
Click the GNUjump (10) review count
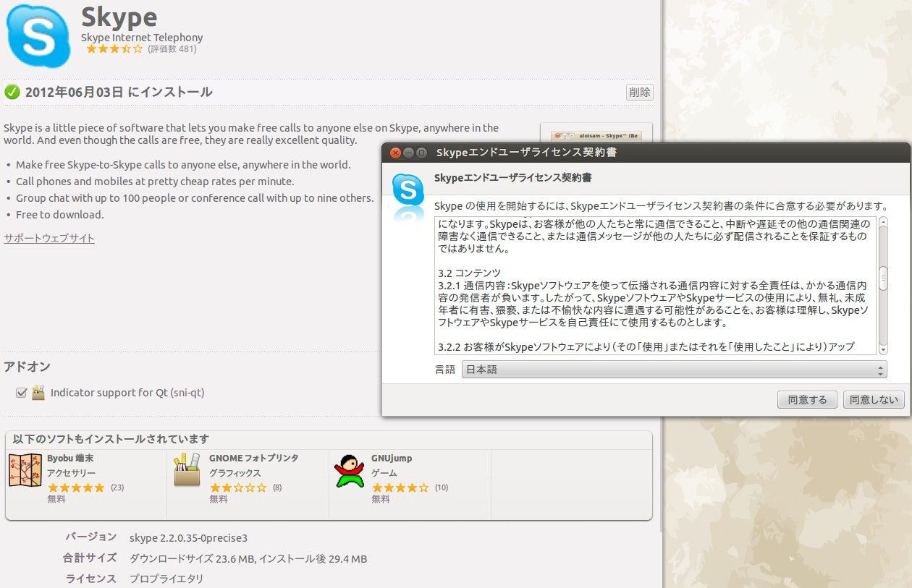tap(442, 487)
